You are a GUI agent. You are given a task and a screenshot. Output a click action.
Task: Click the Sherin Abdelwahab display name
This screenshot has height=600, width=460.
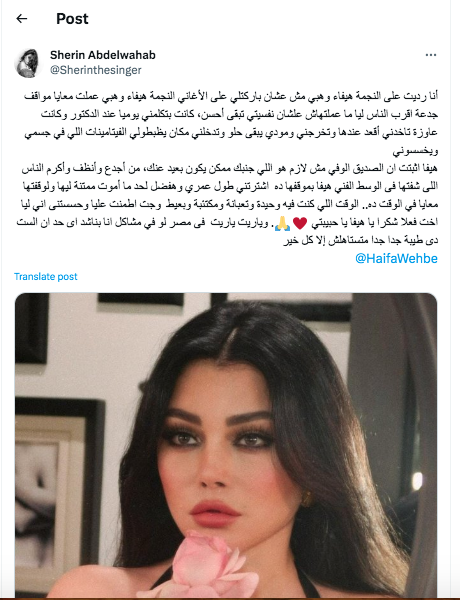(103, 55)
